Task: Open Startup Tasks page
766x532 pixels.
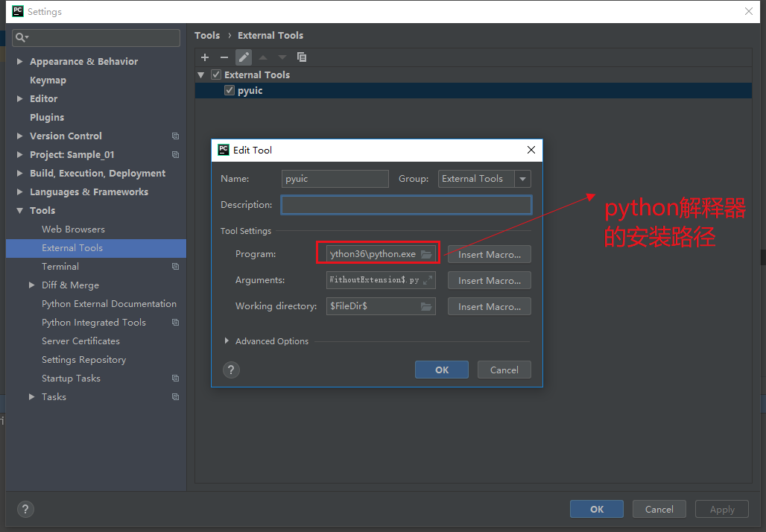Action: point(71,378)
